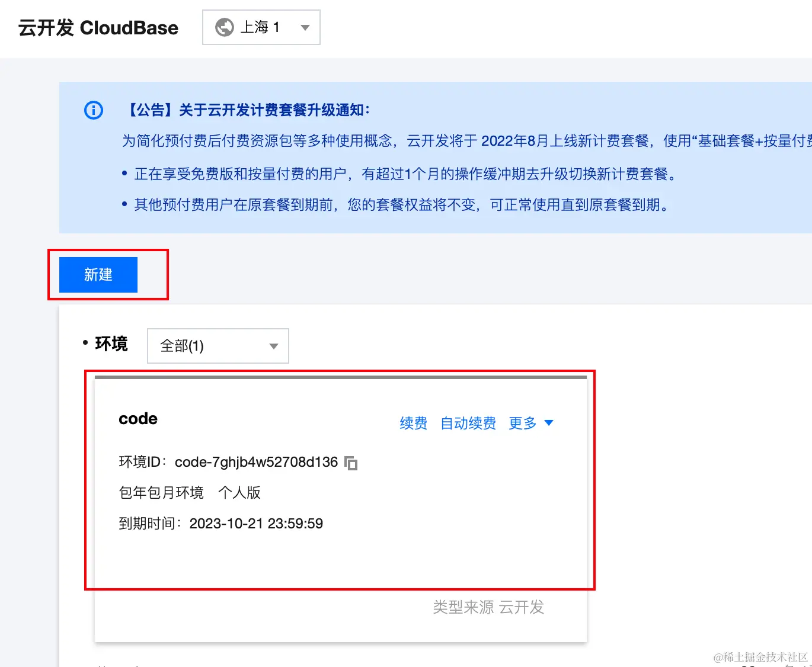Expand the 全部(1) environment filter
Viewport: 812px width, 667px height.
click(x=218, y=346)
